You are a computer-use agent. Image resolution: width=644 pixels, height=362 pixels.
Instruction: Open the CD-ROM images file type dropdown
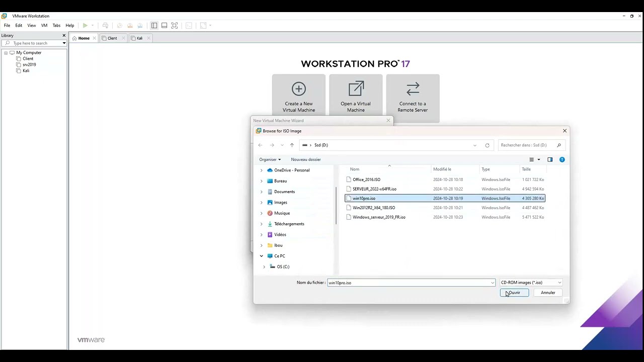click(x=531, y=283)
